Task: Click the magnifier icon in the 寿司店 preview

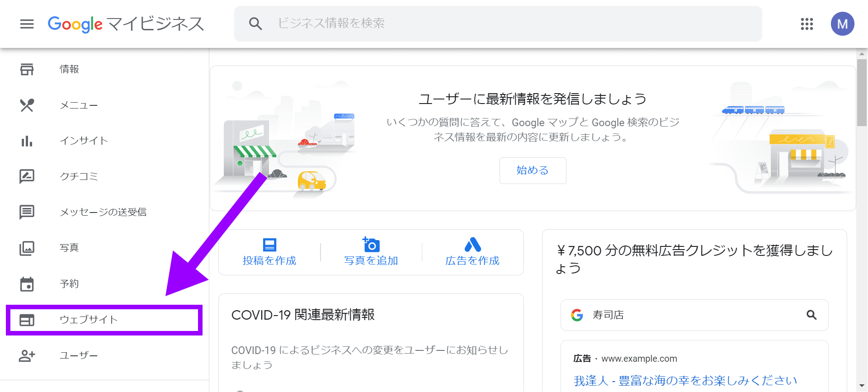Action: pos(811,315)
